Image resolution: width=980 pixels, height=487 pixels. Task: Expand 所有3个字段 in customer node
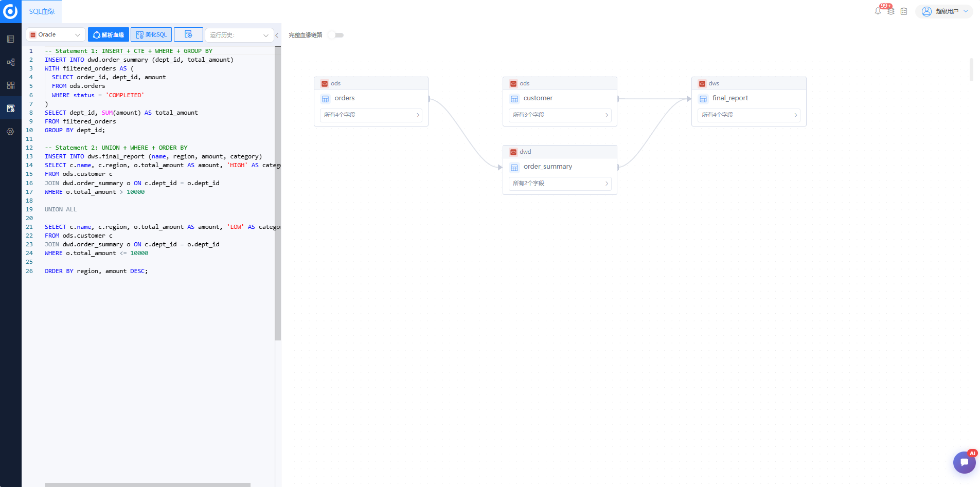pyautogui.click(x=560, y=115)
